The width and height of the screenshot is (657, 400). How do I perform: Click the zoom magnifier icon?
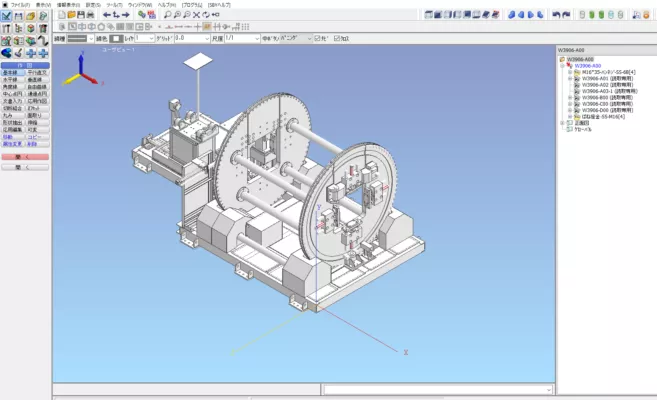point(168,16)
